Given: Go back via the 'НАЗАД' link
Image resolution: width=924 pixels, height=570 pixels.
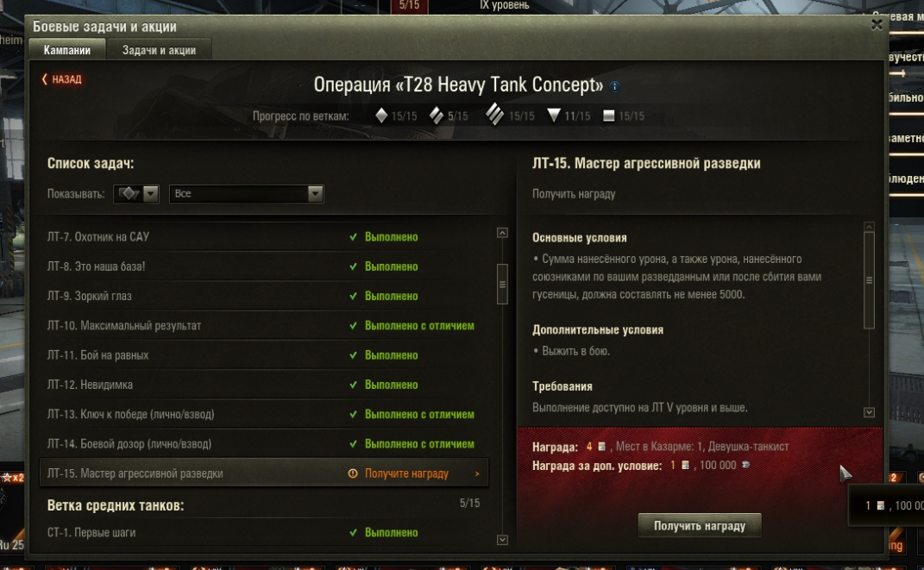Looking at the screenshot, I should click(x=62, y=79).
